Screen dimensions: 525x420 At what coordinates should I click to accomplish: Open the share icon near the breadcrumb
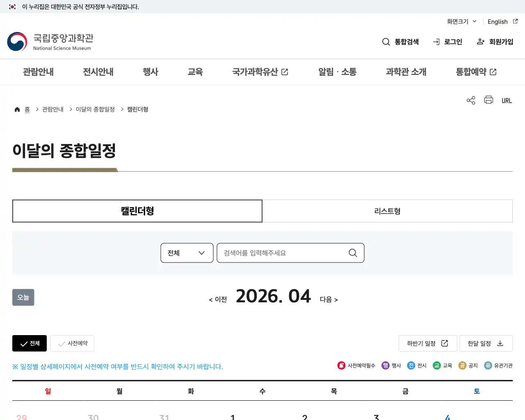[x=470, y=100]
